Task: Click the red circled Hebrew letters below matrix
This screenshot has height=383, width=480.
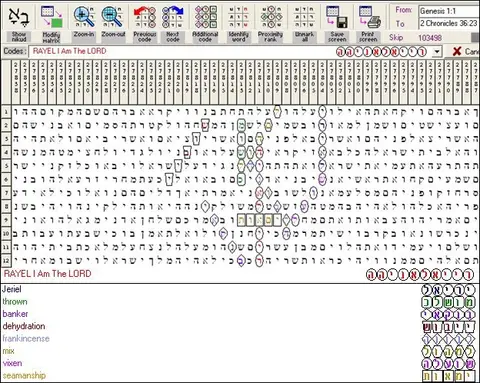Action: (419, 275)
